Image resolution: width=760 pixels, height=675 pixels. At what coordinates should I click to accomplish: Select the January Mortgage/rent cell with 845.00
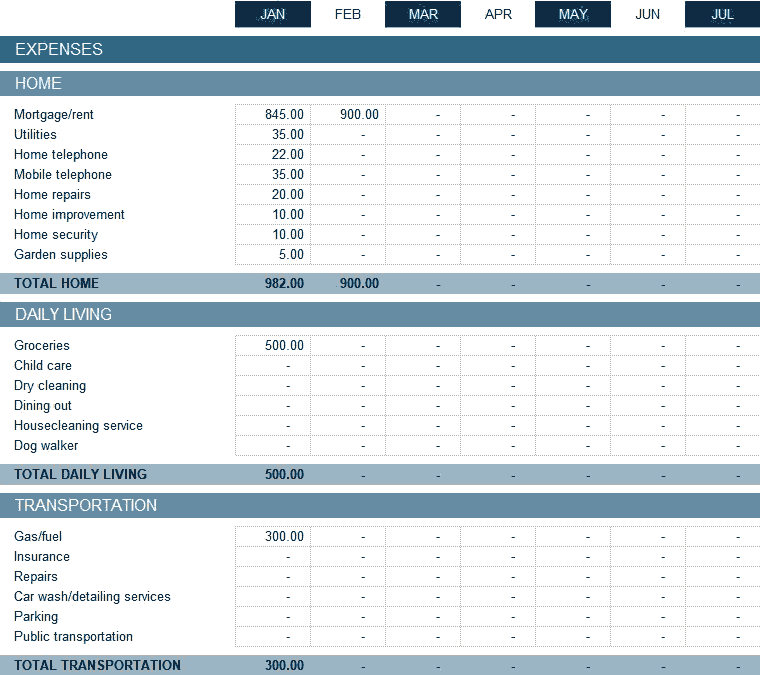[x=273, y=115]
